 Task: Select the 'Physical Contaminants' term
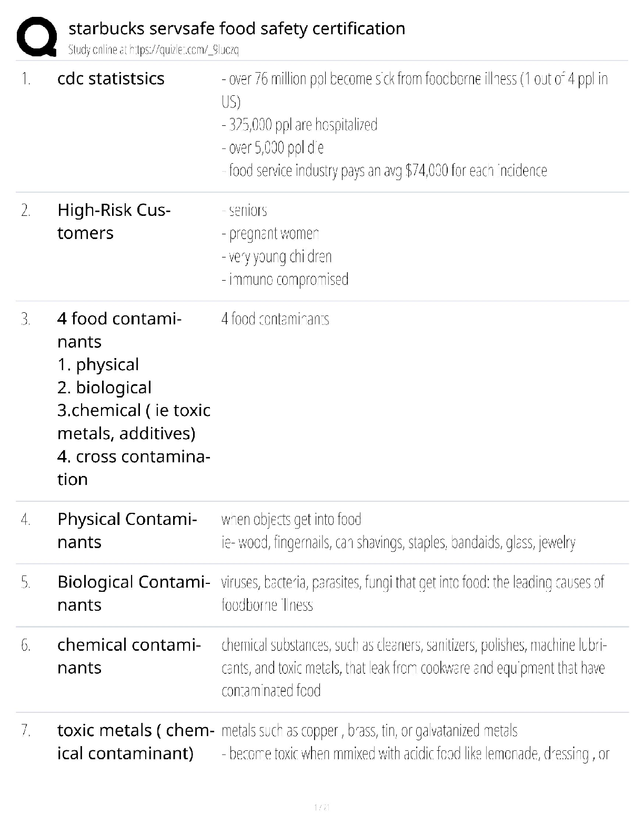click(127, 530)
